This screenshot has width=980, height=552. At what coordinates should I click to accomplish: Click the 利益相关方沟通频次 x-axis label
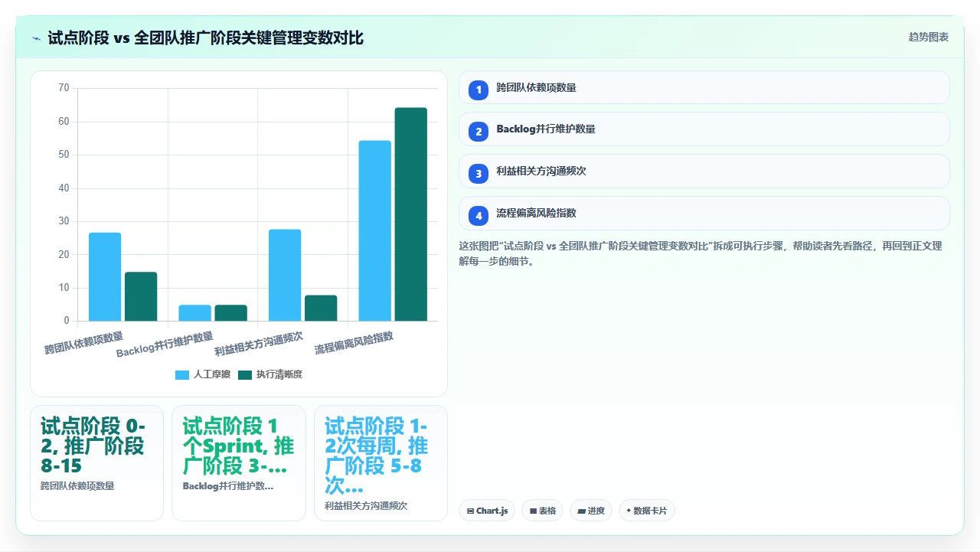259,345
